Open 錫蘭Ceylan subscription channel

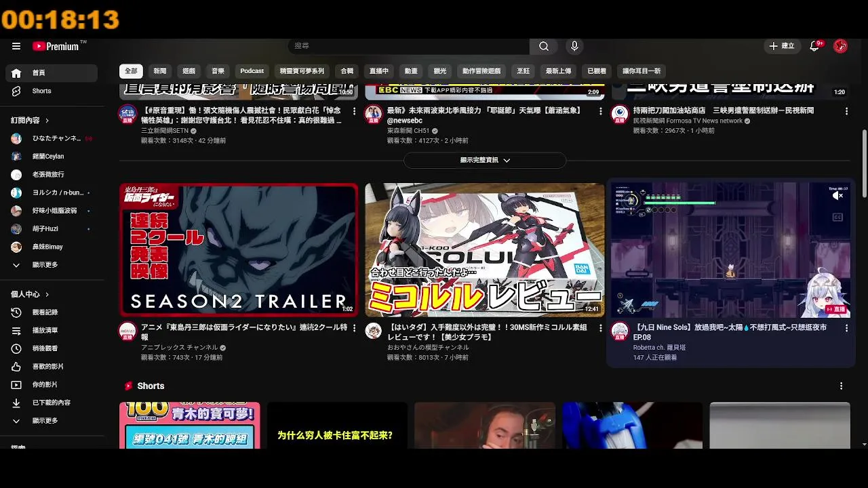[52, 157]
